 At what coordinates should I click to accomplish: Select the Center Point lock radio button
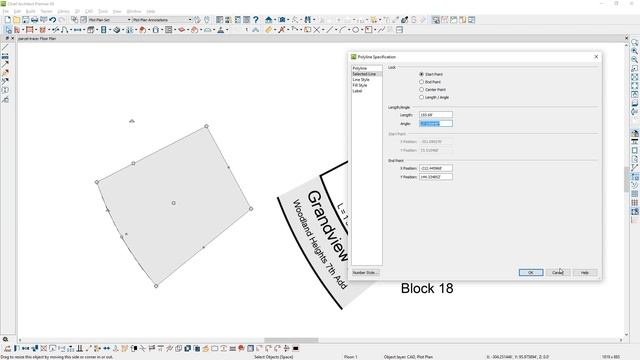(422, 89)
